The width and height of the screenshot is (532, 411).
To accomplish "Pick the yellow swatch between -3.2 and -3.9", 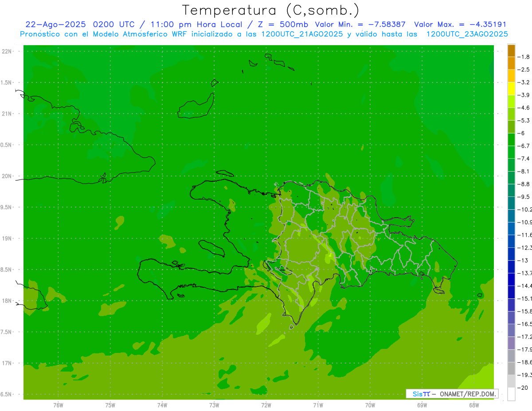I will [511, 89].
